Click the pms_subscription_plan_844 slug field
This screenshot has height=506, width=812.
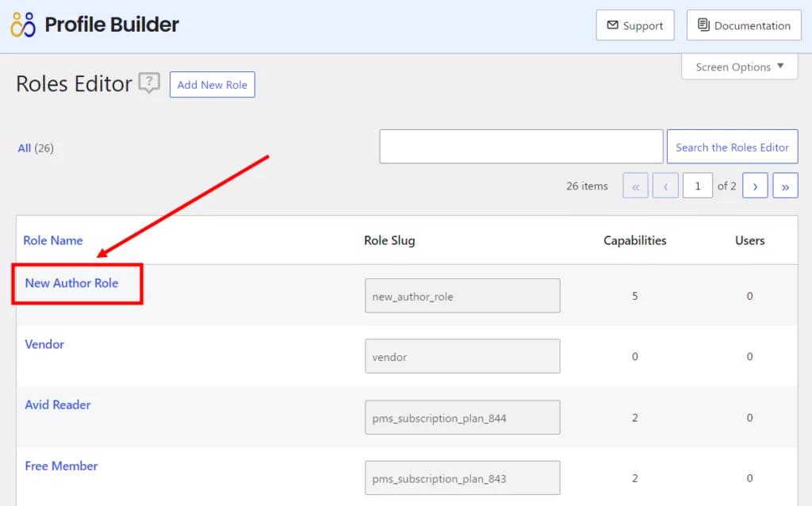point(462,417)
